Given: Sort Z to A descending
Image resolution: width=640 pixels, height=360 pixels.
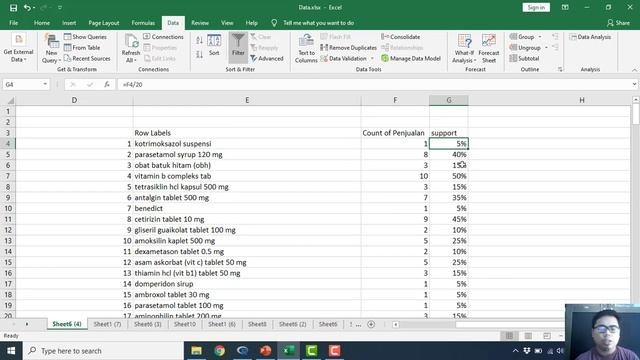Looking at the screenshot, I should point(199,54).
